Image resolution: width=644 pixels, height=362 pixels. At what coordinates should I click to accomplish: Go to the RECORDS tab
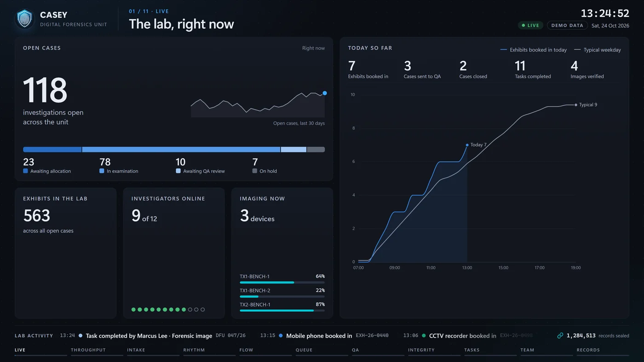[x=603, y=351]
